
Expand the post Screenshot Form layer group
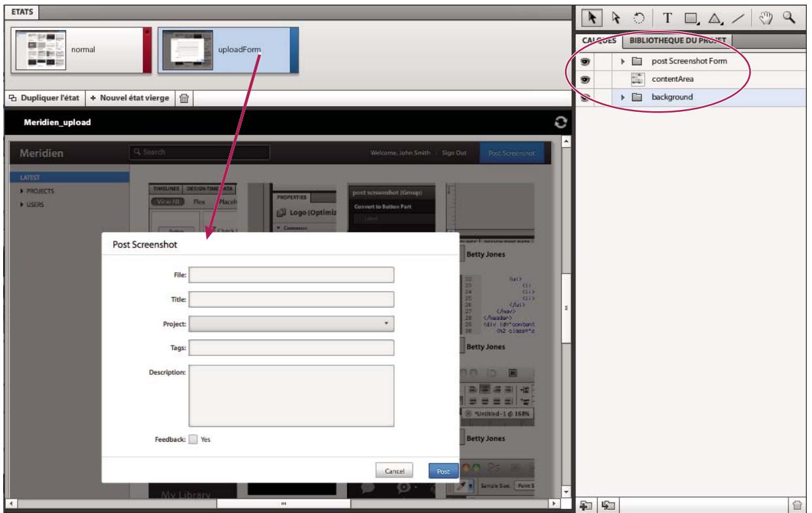click(623, 61)
